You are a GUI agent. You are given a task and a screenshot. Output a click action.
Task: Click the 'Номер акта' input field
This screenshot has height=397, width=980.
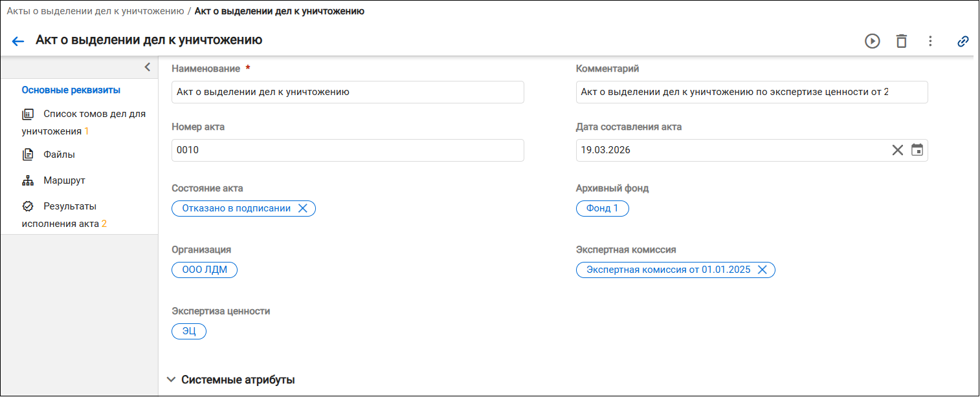click(348, 150)
